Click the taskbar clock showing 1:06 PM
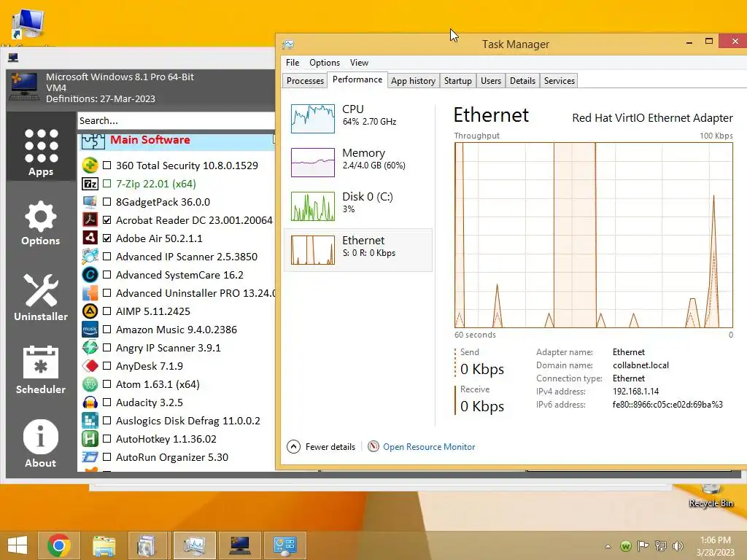Screen dimensions: 747x560 [x=716, y=546]
